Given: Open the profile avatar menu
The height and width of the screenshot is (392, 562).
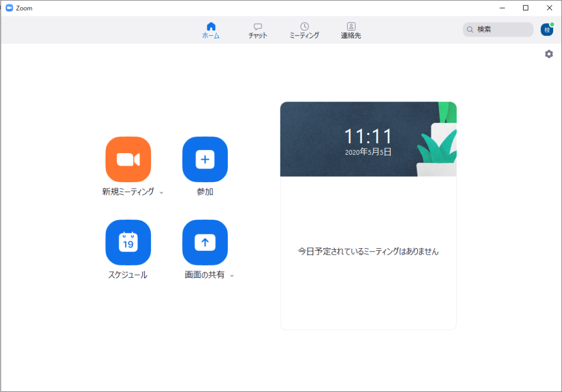Looking at the screenshot, I should [547, 30].
